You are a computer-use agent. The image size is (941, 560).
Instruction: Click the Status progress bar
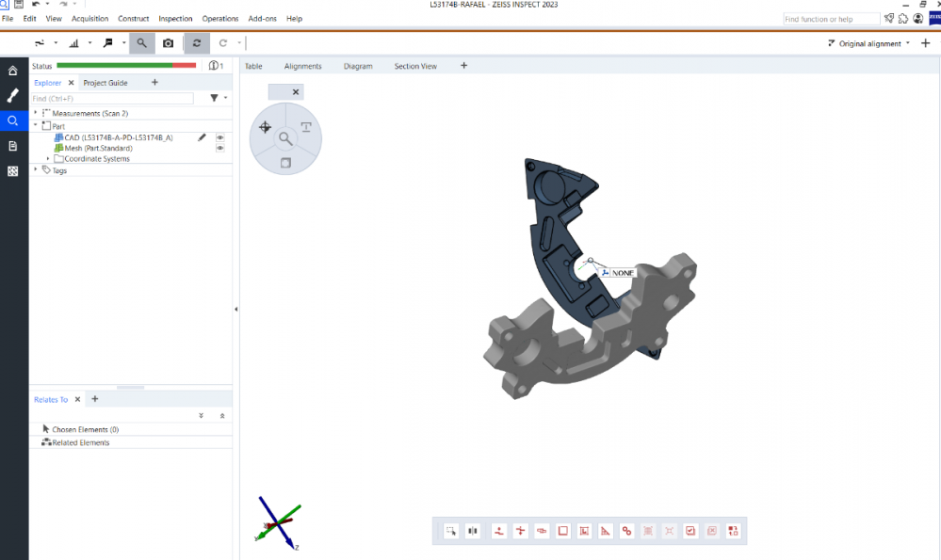click(126, 66)
